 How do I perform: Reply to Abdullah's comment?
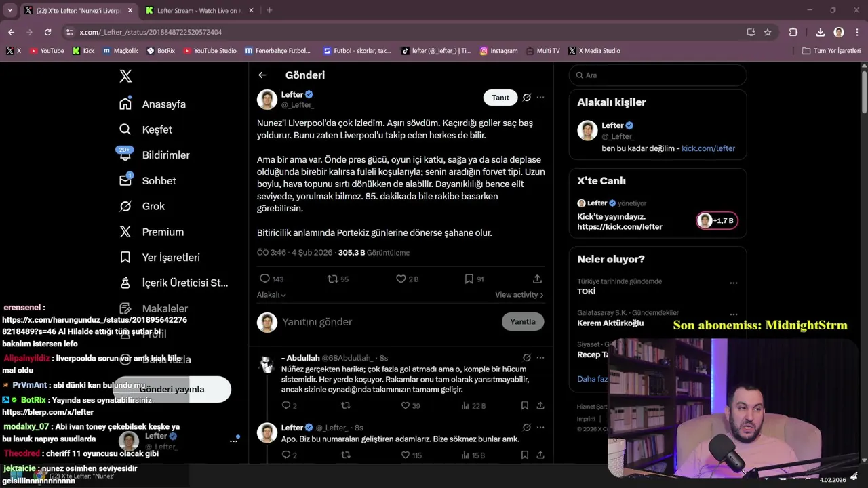point(289,405)
